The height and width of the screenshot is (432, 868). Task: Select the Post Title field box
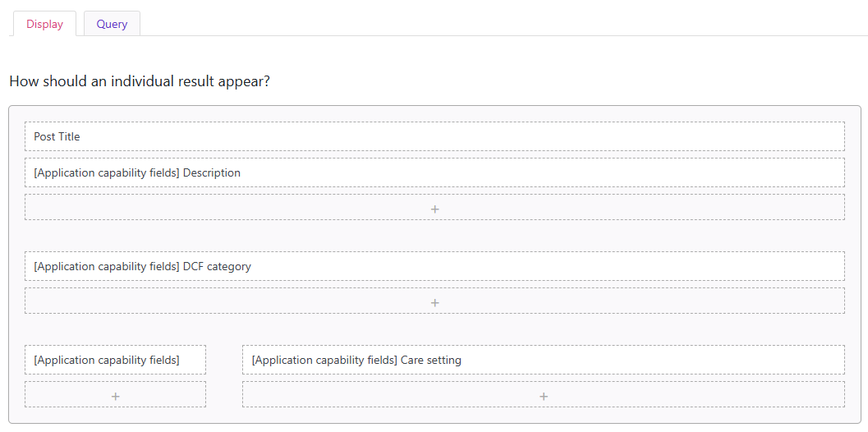(x=434, y=136)
